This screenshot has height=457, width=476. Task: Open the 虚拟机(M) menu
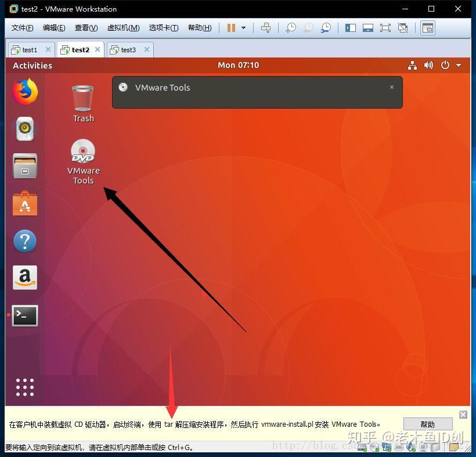click(x=123, y=28)
